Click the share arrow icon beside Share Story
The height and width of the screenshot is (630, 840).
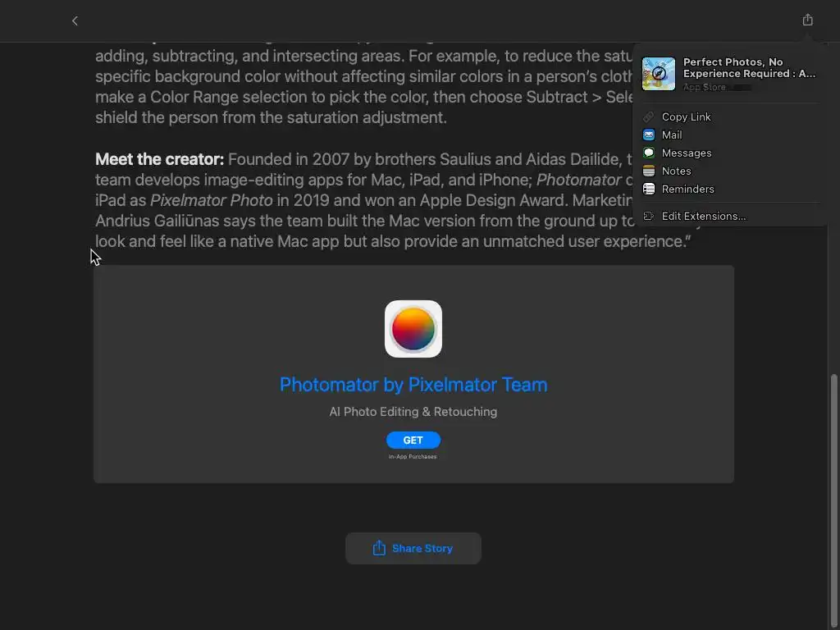coord(379,547)
